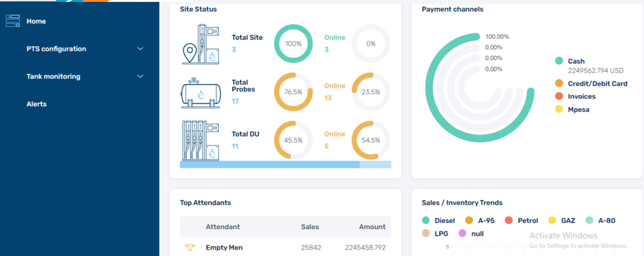
Task: Toggle the Diesel series in Sales trends
Action: tap(443, 220)
